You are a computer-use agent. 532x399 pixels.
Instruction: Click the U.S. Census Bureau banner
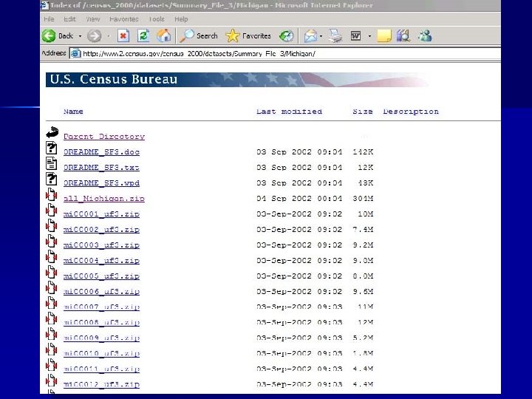(x=237, y=79)
